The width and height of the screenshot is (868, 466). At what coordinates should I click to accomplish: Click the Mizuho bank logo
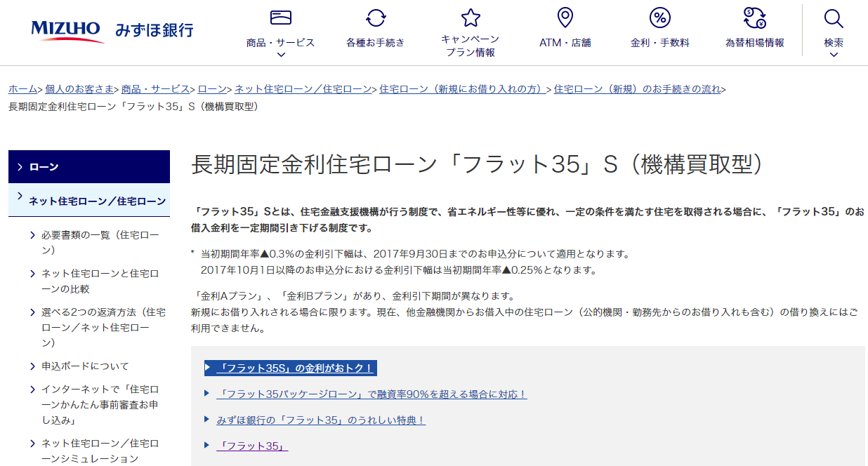[68, 30]
